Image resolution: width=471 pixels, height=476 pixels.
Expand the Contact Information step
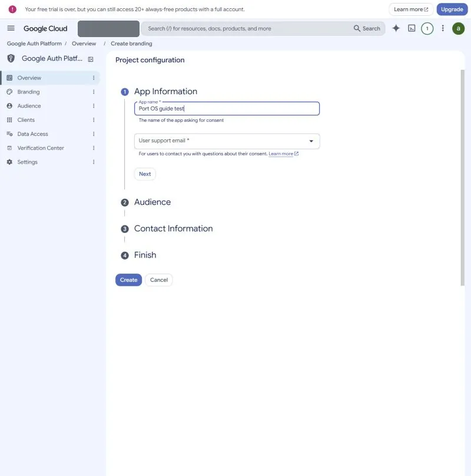174,229
